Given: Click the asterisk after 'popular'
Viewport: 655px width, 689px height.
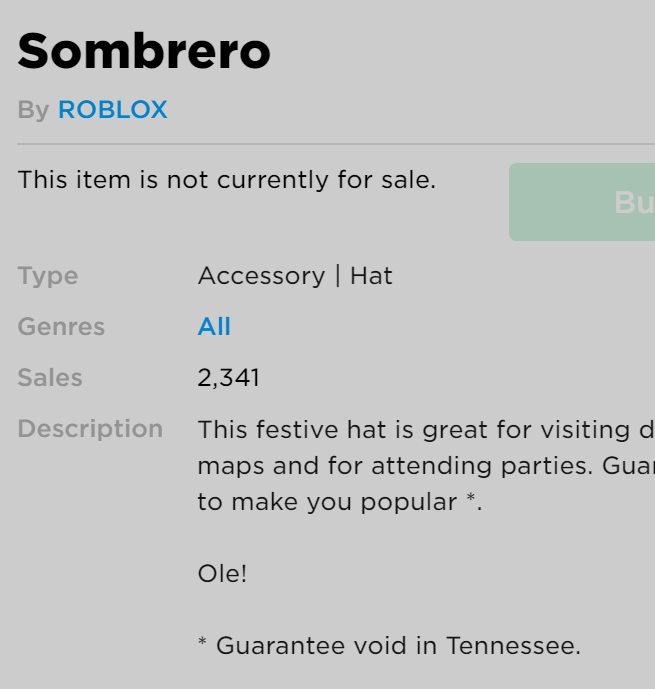Looking at the screenshot, I should 471,499.
